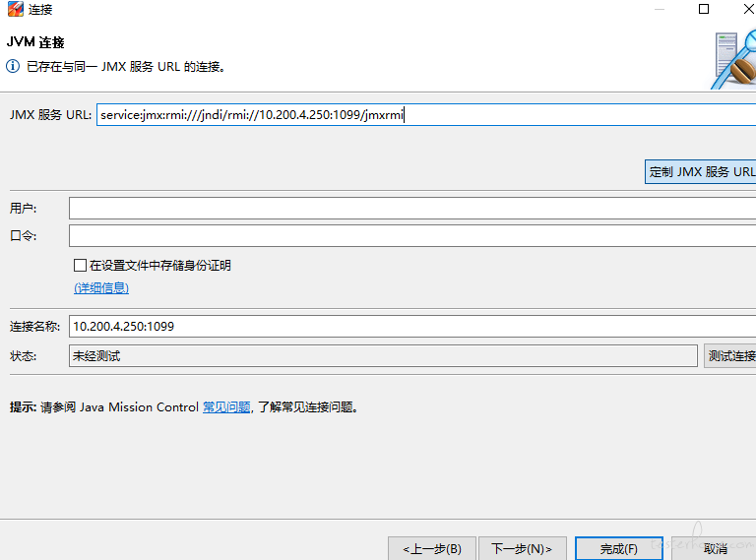Close the 连接 dialog window
The height and width of the screenshot is (560, 756).
(748, 9)
